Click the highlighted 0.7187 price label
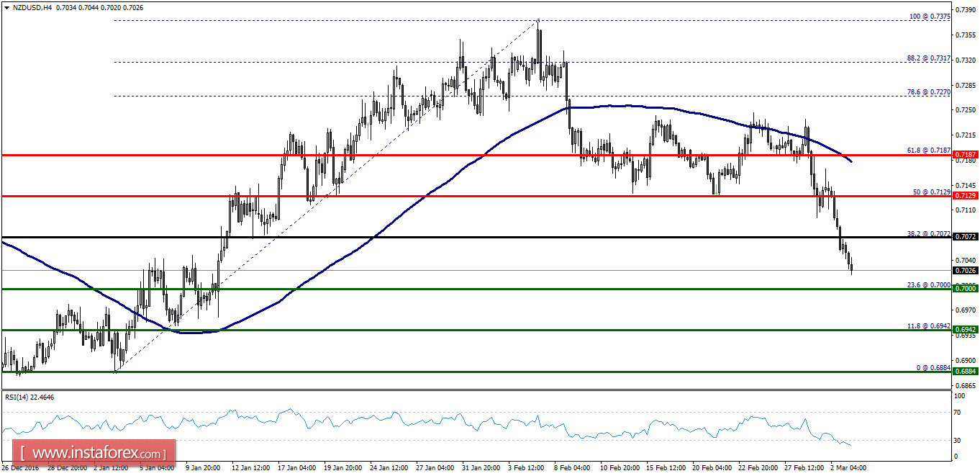This screenshot has width=980, height=476. click(x=964, y=154)
